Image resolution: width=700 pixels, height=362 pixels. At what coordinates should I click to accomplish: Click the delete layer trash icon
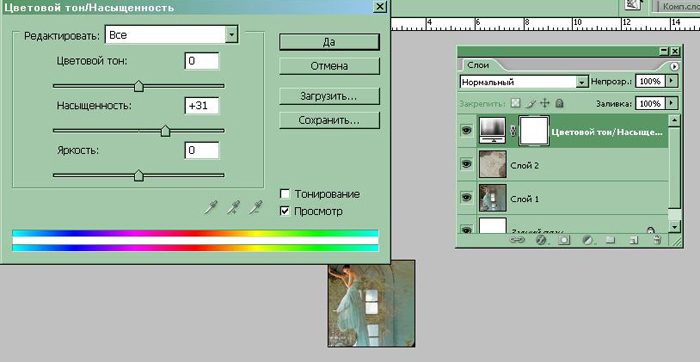point(657,240)
